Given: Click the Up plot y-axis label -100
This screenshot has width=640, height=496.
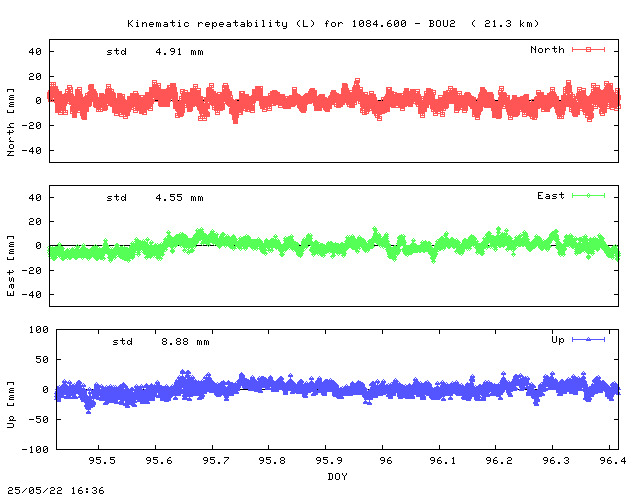Looking at the screenshot, I should click(x=35, y=449).
